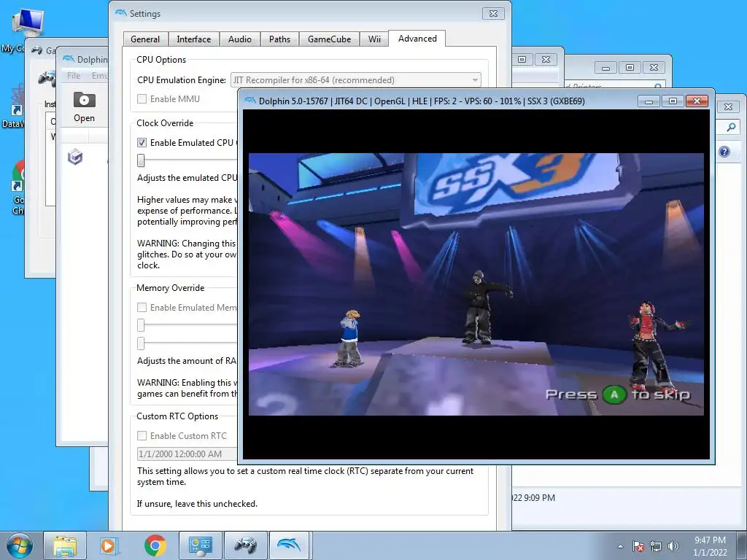This screenshot has width=747, height=560.
Task: Click the blue help icon in background window
Action: pyautogui.click(x=724, y=152)
